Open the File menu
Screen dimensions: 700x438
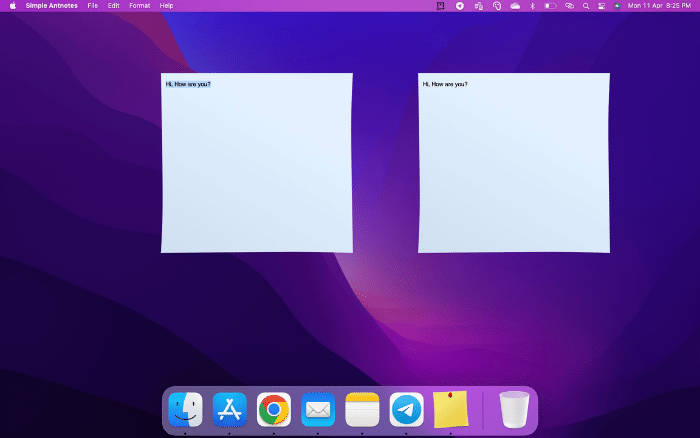click(x=92, y=6)
